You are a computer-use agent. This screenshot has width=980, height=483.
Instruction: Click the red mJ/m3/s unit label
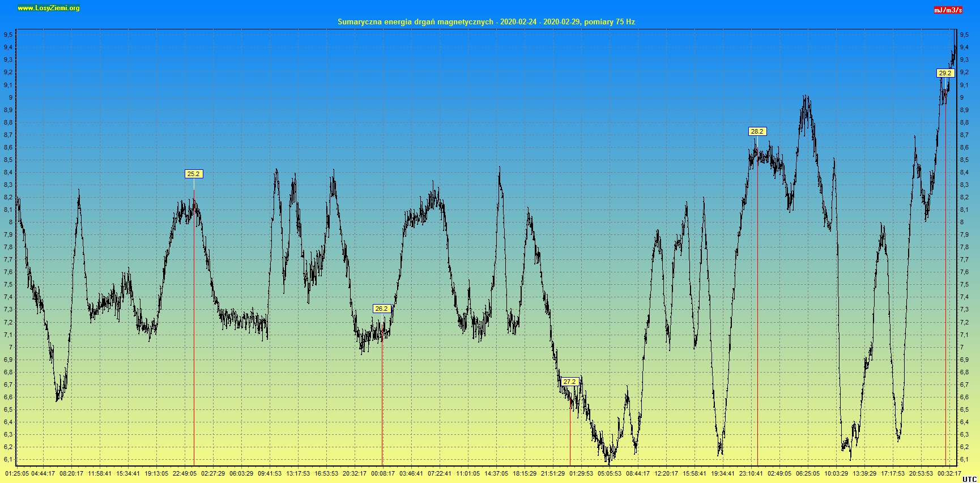coord(948,10)
